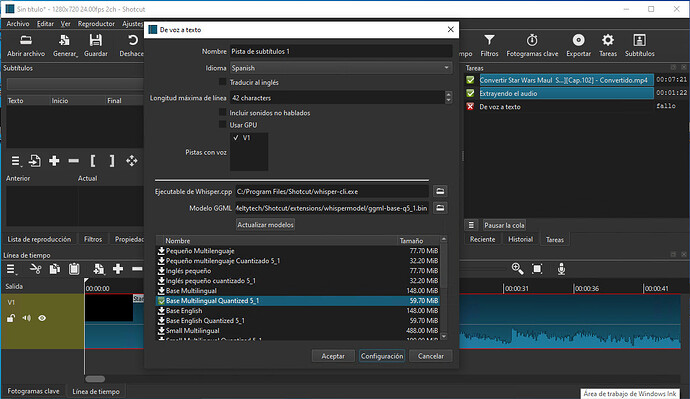Close the De voz a texto dialog
Viewport: 690px width, 399px height.
(x=450, y=29)
